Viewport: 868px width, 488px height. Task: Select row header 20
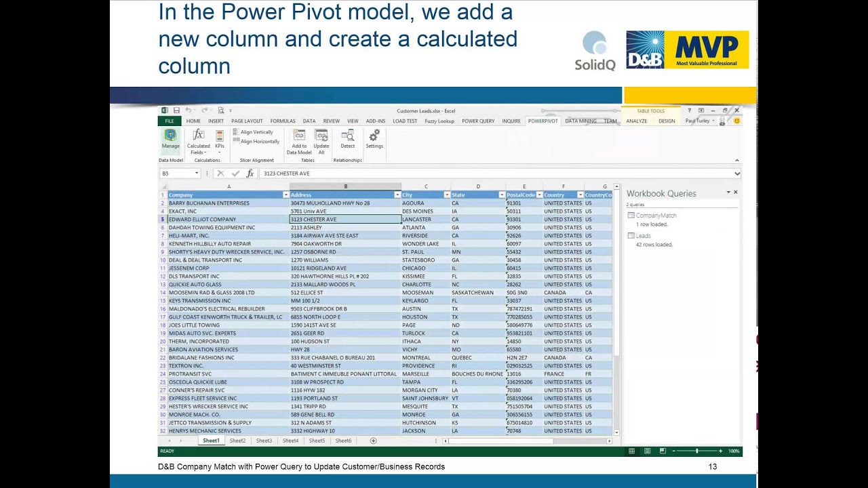click(x=163, y=342)
